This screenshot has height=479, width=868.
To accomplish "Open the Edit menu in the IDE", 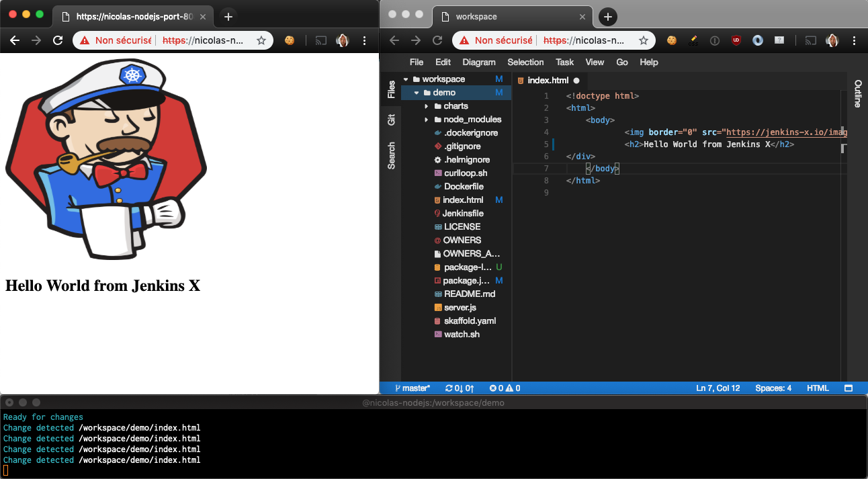I will tap(443, 62).
